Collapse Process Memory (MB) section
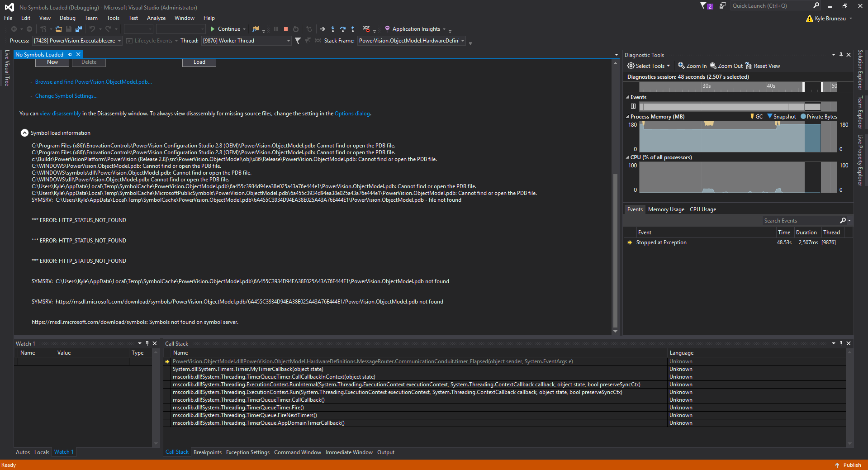 (627, 117)
